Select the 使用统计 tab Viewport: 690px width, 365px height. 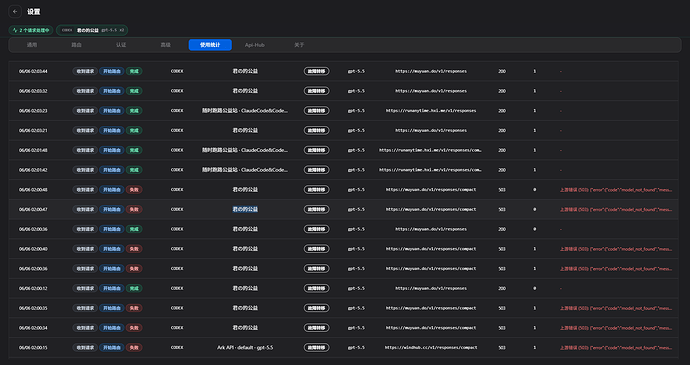pos(210,45)
